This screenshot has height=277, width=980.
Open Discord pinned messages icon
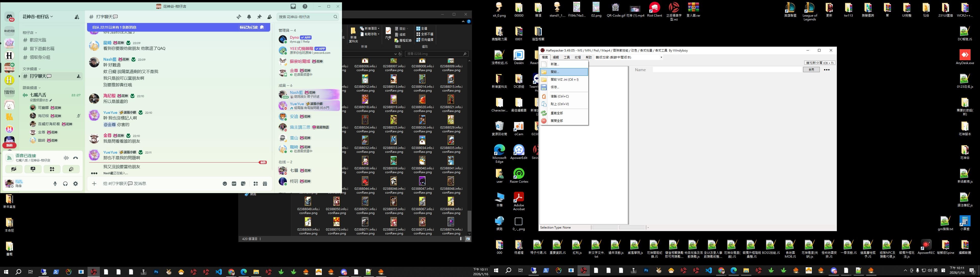(260, 17)
